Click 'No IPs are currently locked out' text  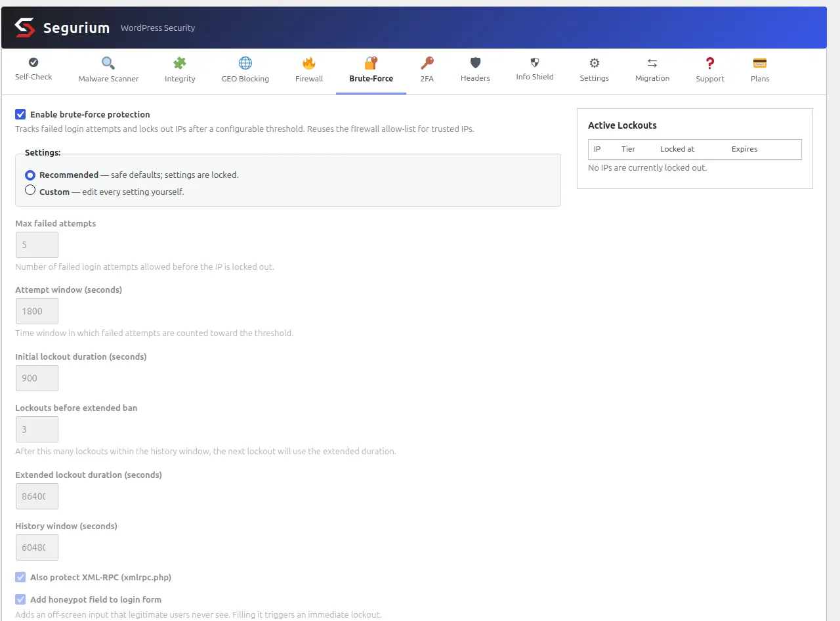(x=648, y=168)
